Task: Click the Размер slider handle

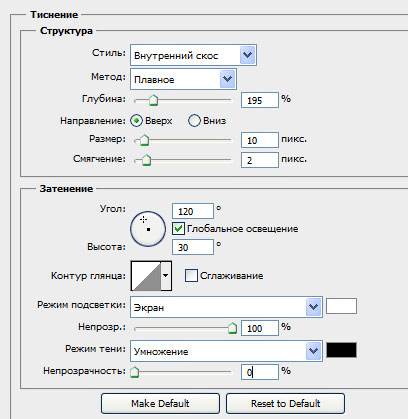Action: coord(144,140)
